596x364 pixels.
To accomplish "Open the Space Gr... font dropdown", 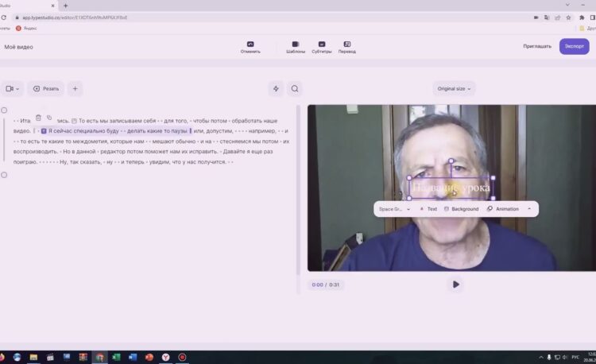I will point(394,209).
